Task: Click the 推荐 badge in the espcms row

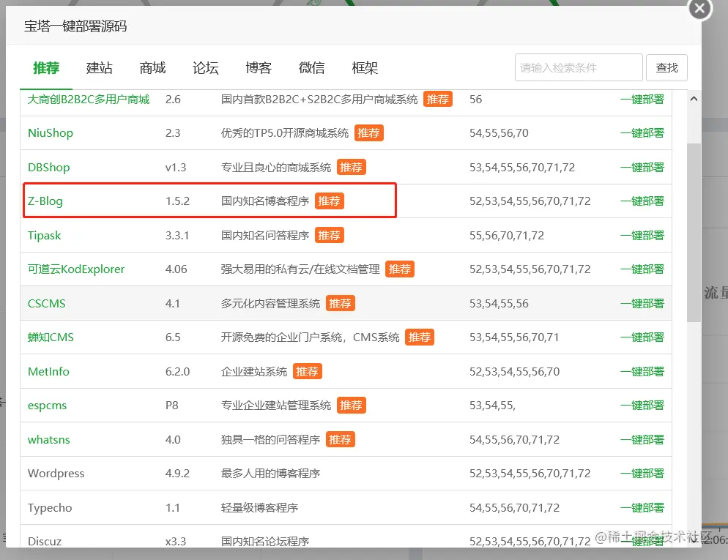Action: coord(351,406)
